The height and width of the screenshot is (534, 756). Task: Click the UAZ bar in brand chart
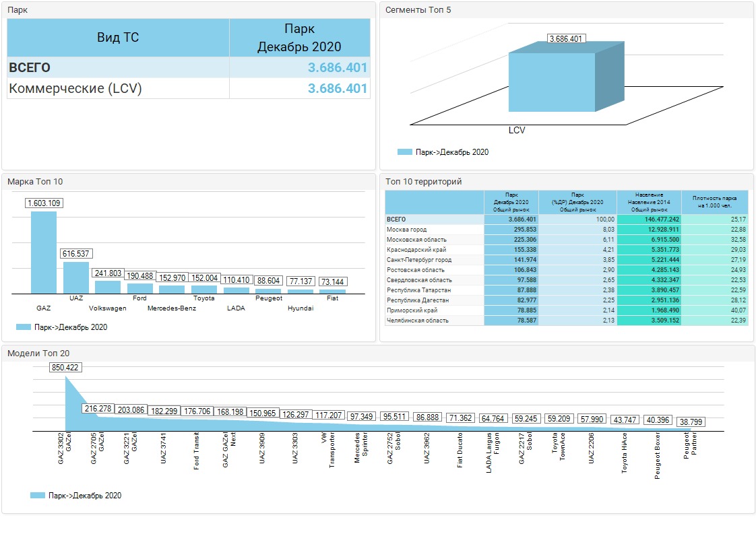point(76,277)
